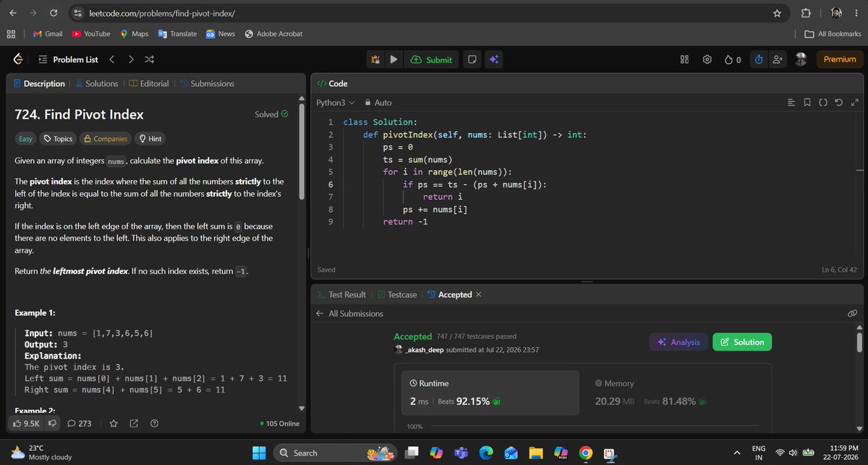Image resolution: width=868 pixels, height=465 pixels.
Task: Toggle the star favorite for this problem
Action: (x=113, y=424)
